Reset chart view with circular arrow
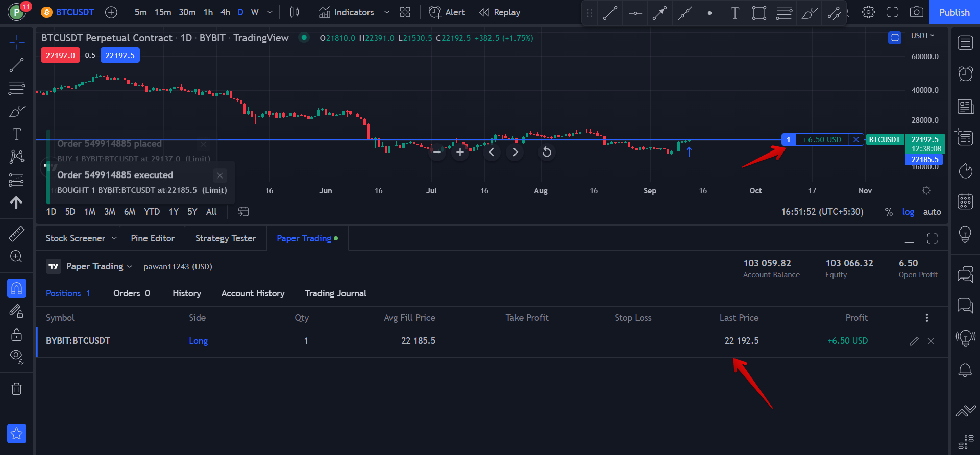The image size is (980, 455). pyautogui.click(x=547, y=152)
